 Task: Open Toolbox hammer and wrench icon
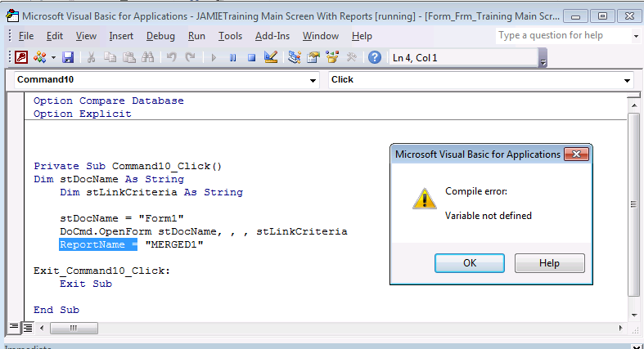pyautogui.click(x=351, y=57)
